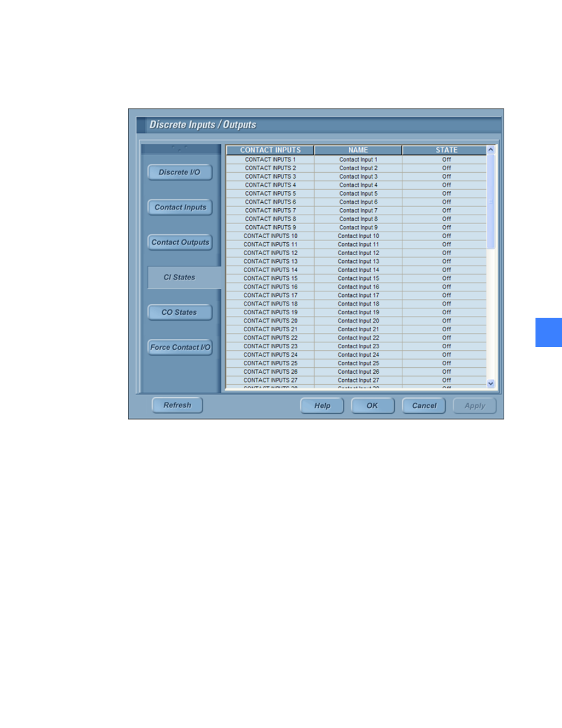Switch to Contact Outputs page
Image resolution: width=562 pixels, height=728 pixels.
pyautogui.click(x=180, y=242)
